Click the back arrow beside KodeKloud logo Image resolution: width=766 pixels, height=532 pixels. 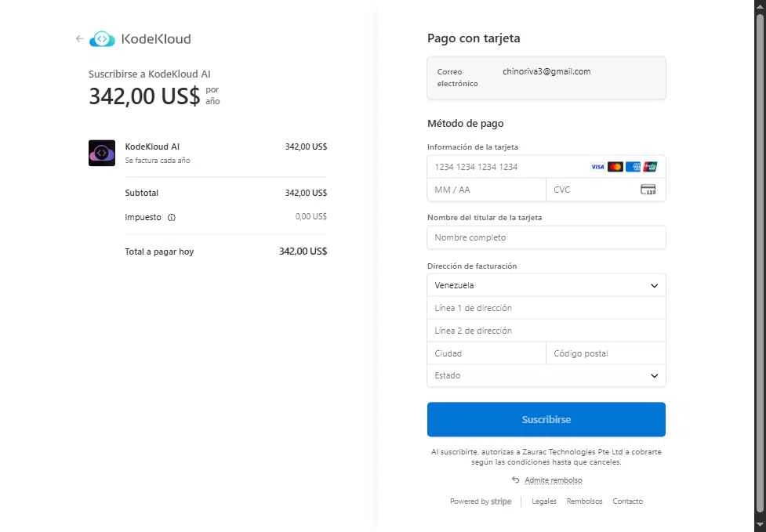click(79, 38)
